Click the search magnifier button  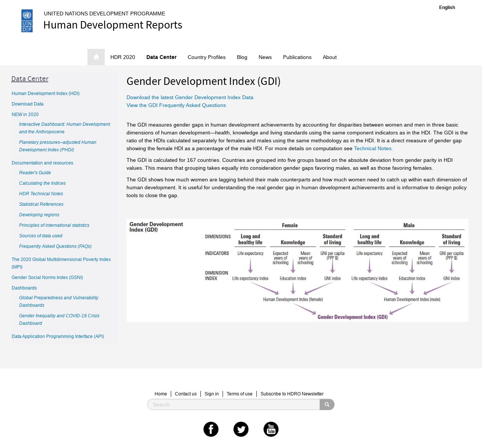[x=327, y=404]
